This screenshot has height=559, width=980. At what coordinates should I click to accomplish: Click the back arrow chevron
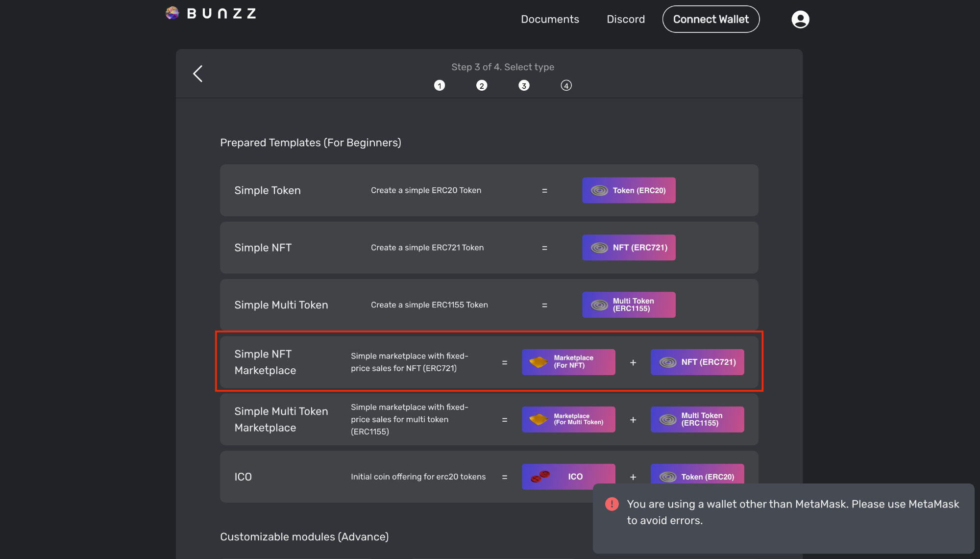(198, 74)
